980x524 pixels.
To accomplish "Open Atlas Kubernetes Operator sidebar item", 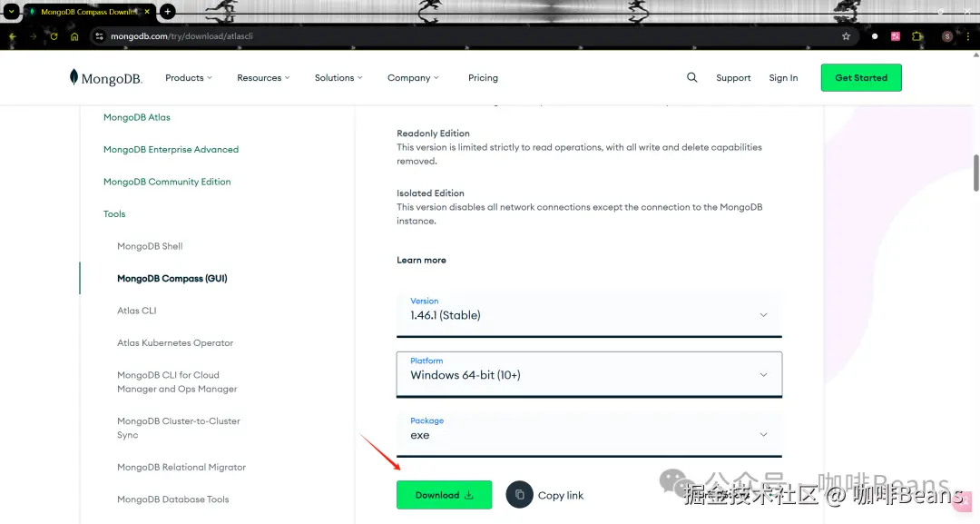I will 175,342.
